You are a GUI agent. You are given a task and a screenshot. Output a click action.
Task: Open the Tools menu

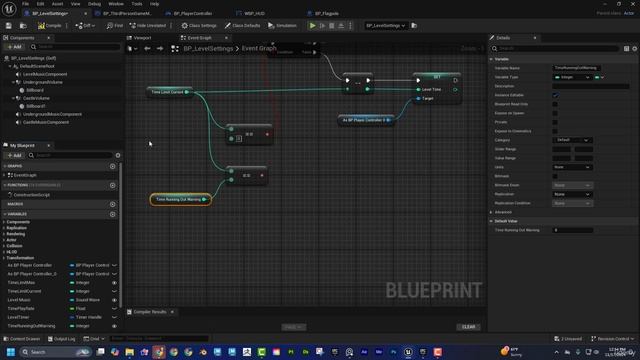coord(137,4)
